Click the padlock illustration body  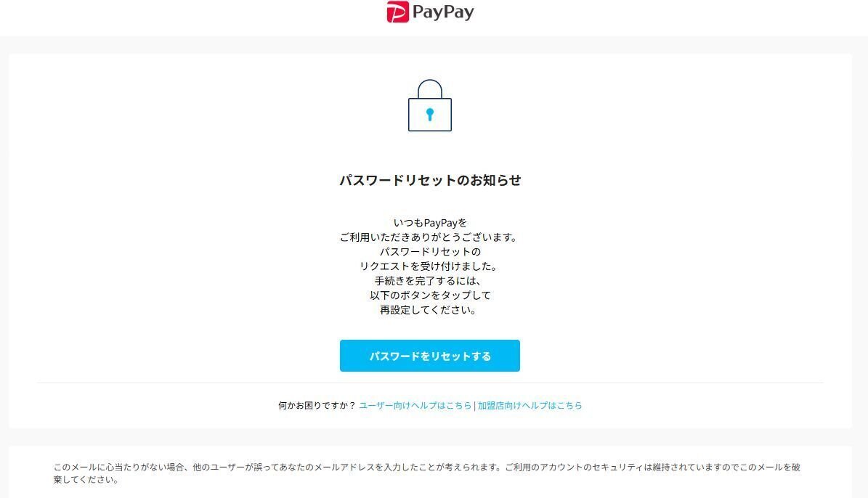click(x=429, y=115)
